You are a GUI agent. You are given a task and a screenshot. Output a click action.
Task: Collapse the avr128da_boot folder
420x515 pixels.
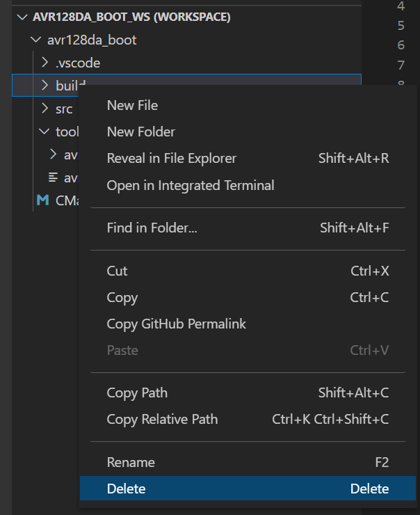[36, 40]
